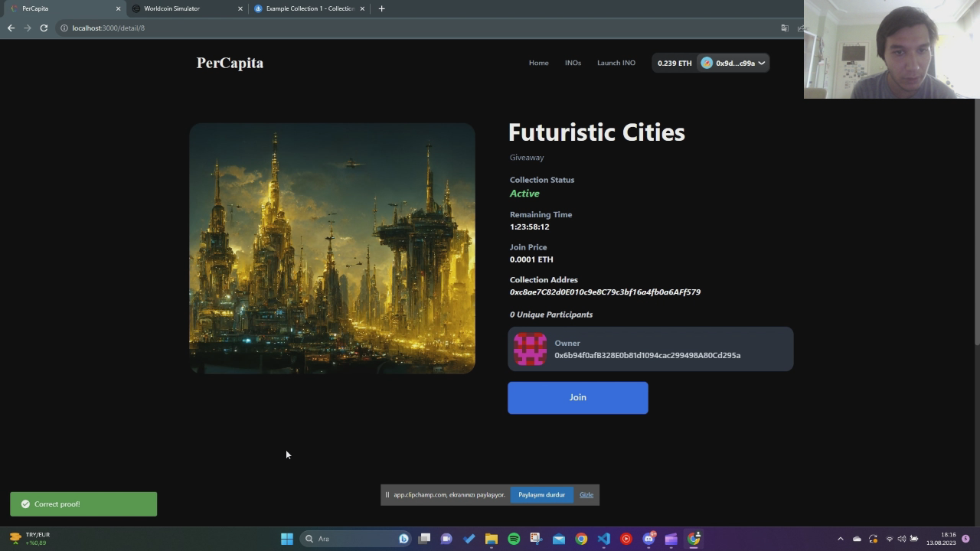Open the Windows Start menu
This screenshot has width=980, height=551.
tap(287, 539)
